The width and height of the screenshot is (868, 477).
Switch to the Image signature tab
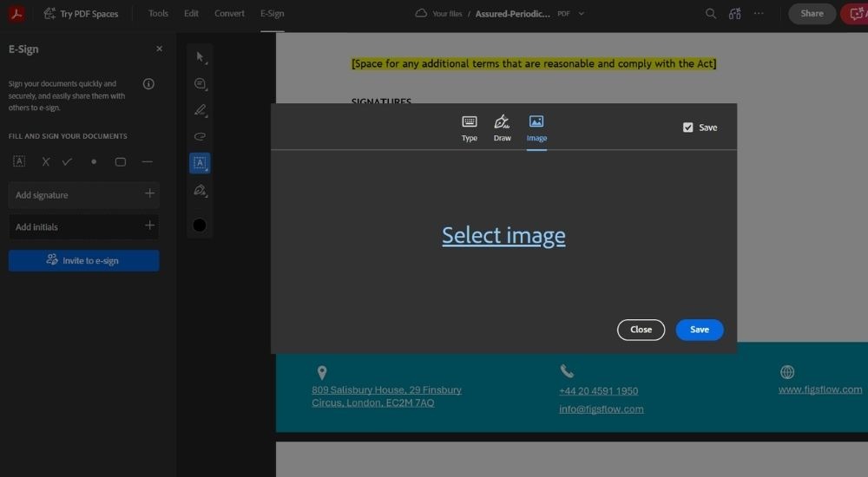[536, 129]
